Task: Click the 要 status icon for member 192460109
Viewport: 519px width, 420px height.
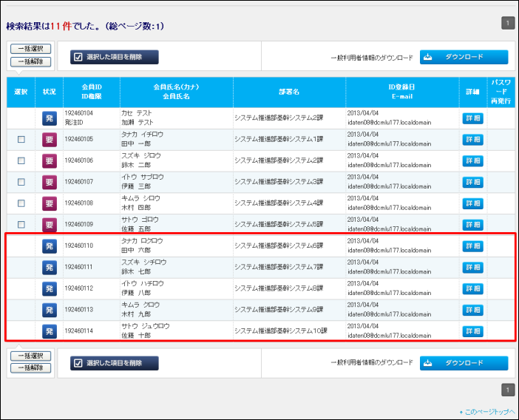Action: coord(49,225)
